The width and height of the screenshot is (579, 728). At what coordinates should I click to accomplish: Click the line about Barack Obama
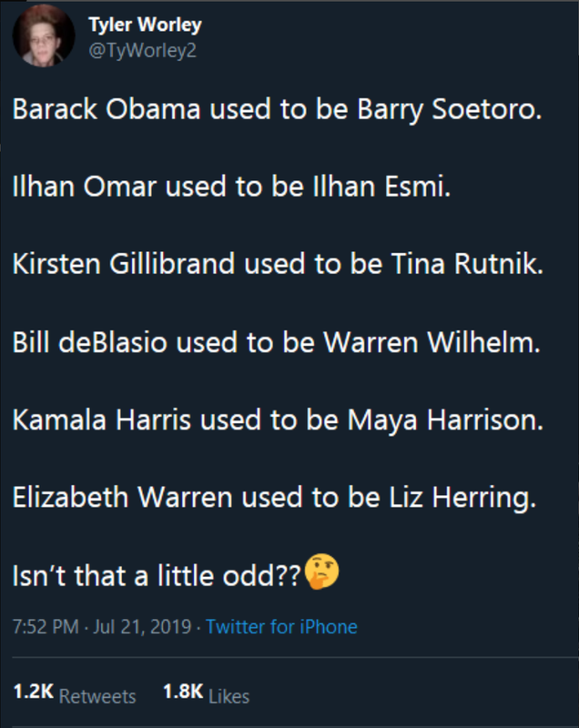point(277,110)
